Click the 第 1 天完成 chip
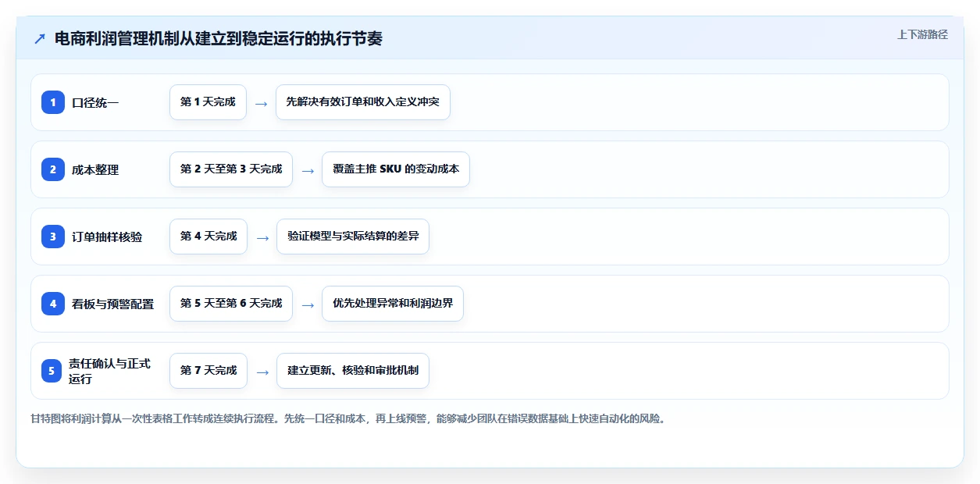The width and height of the screenshot is (980, 484). pyautogui.click(x=208, y=102)
